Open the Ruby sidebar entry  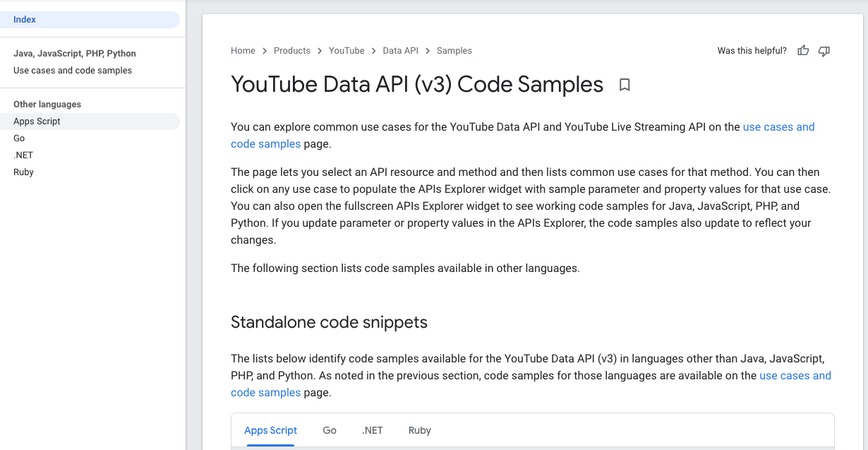pos(23,172)
